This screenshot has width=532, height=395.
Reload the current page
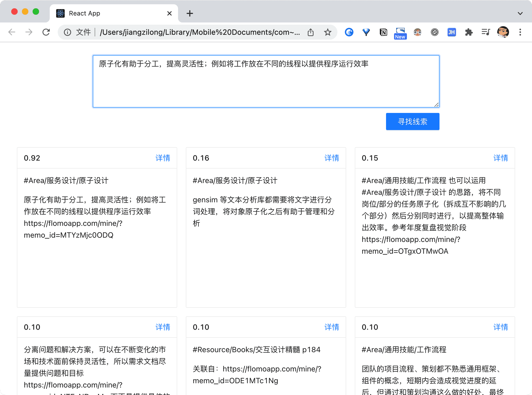coord(46,32)
